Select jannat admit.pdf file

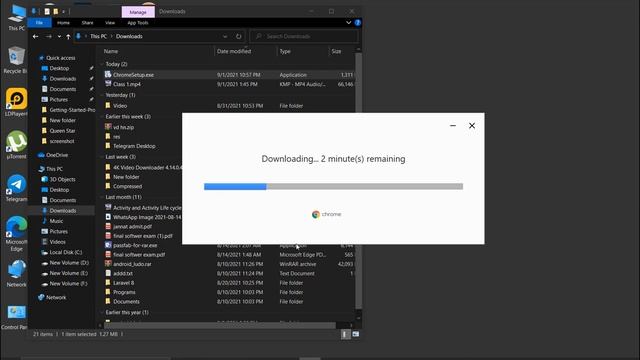click(132, 227)
